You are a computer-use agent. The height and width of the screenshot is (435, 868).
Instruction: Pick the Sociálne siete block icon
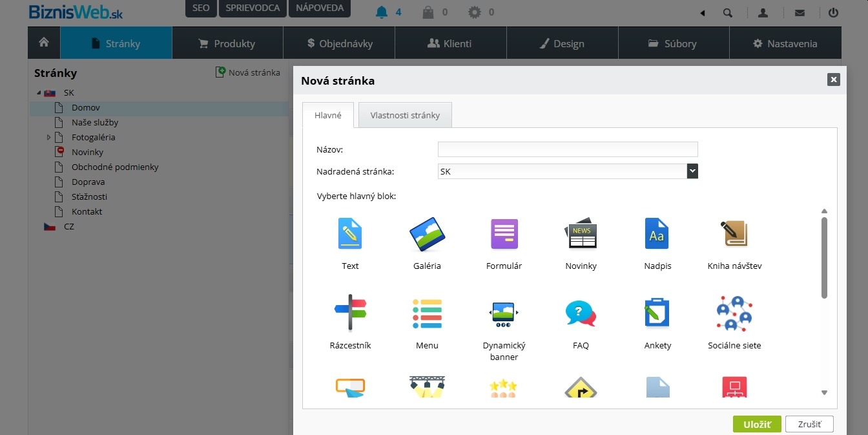(x=734, y=313)
